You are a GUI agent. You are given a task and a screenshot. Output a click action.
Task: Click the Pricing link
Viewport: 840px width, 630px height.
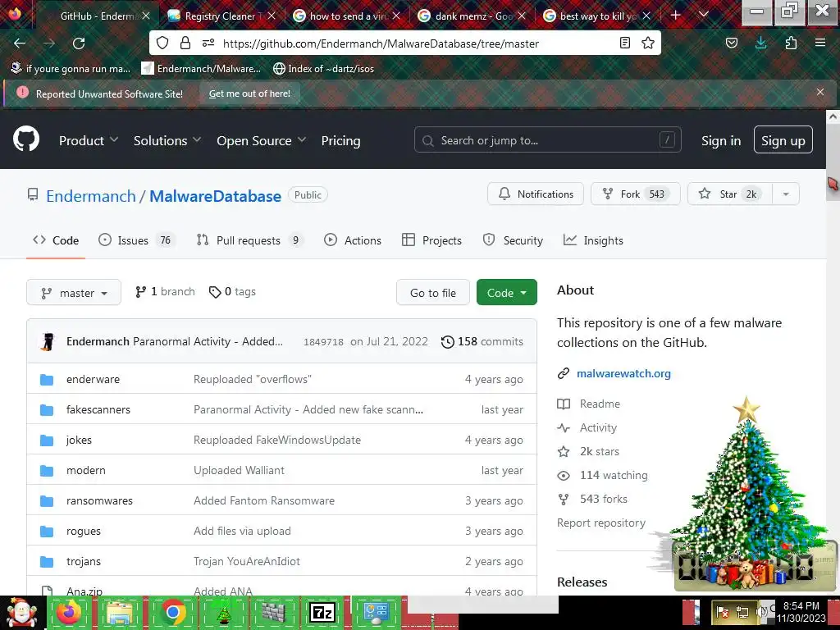(x=340, y=141)
